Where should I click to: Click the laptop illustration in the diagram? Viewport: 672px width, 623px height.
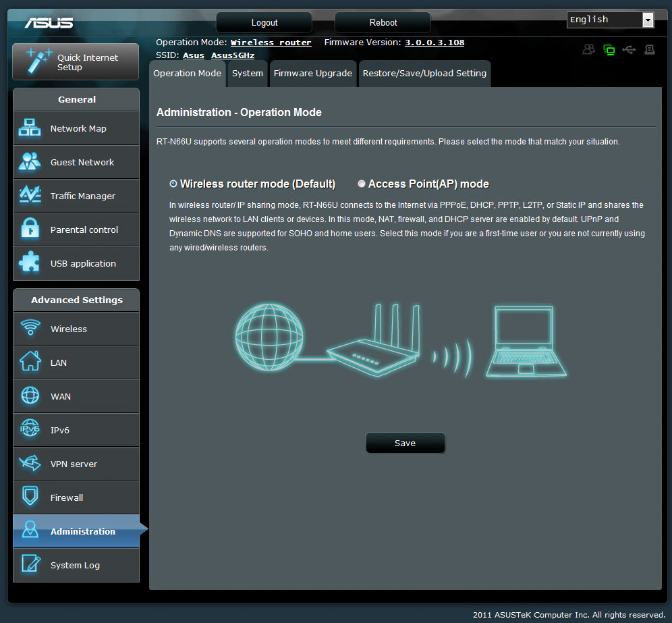pyautogui.click(x=526, y=342)
